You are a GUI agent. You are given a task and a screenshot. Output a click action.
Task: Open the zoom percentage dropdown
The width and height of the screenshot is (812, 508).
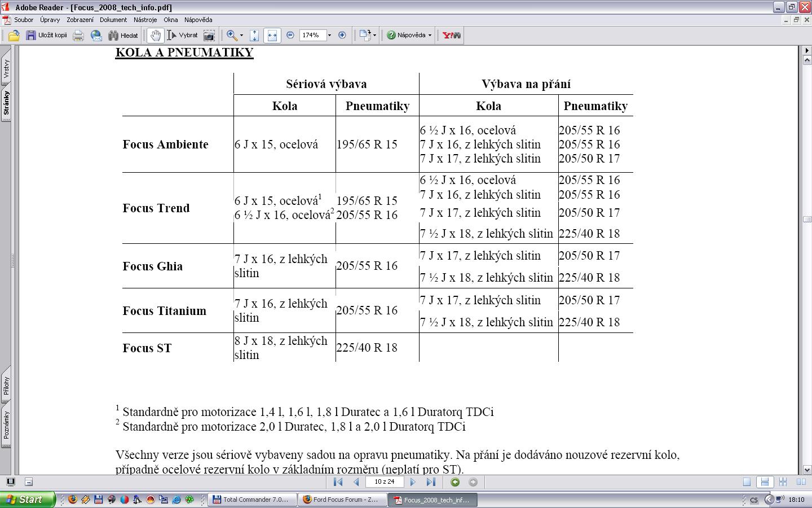330,36
